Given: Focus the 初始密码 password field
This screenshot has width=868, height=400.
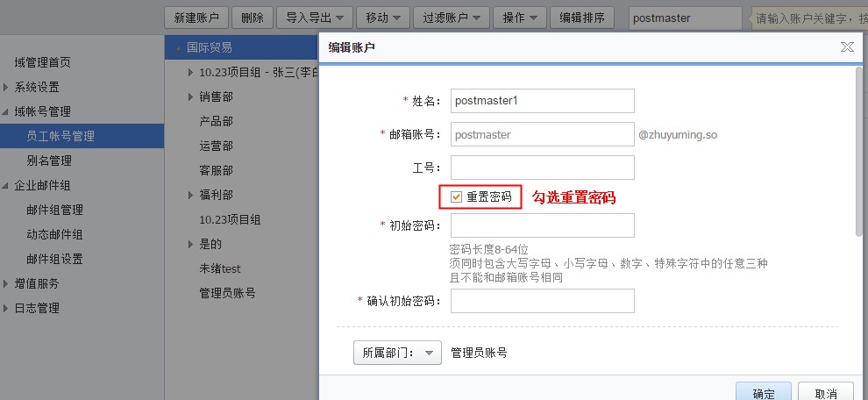Looking at the screenshot, I should [542, 225].
